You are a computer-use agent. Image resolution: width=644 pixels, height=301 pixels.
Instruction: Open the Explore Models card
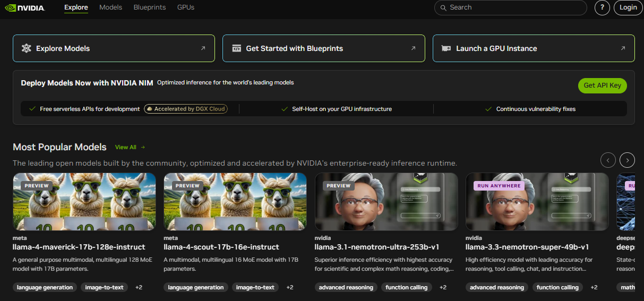point(114,48)
